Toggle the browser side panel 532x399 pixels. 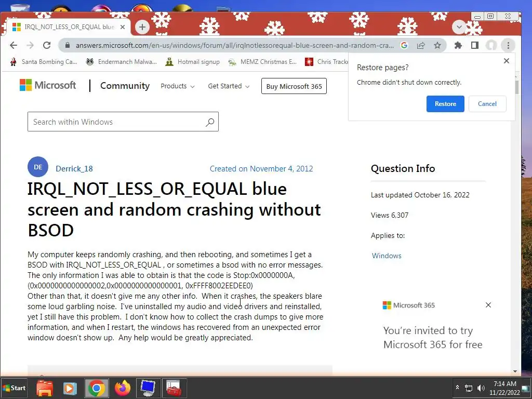click(475, 45)
